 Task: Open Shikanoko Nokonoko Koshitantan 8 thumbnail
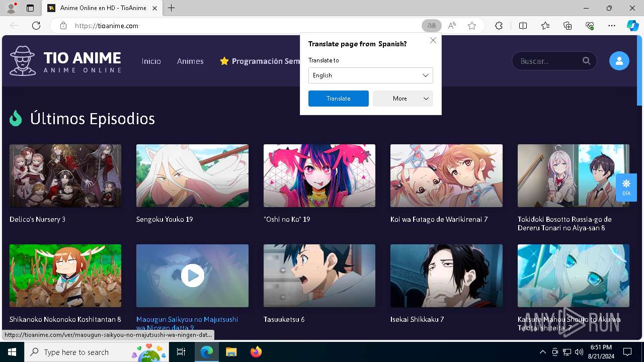(65, 276)
